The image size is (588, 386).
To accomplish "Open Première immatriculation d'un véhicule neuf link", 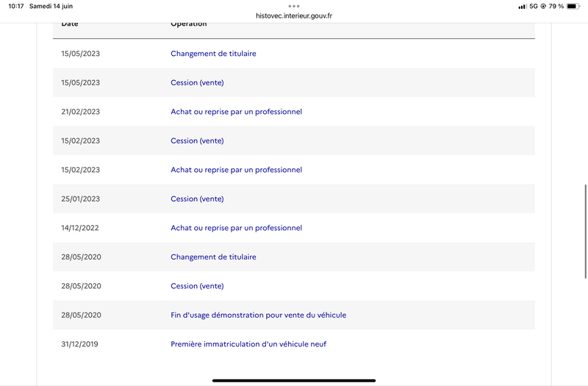I will (x=248, y=344).
